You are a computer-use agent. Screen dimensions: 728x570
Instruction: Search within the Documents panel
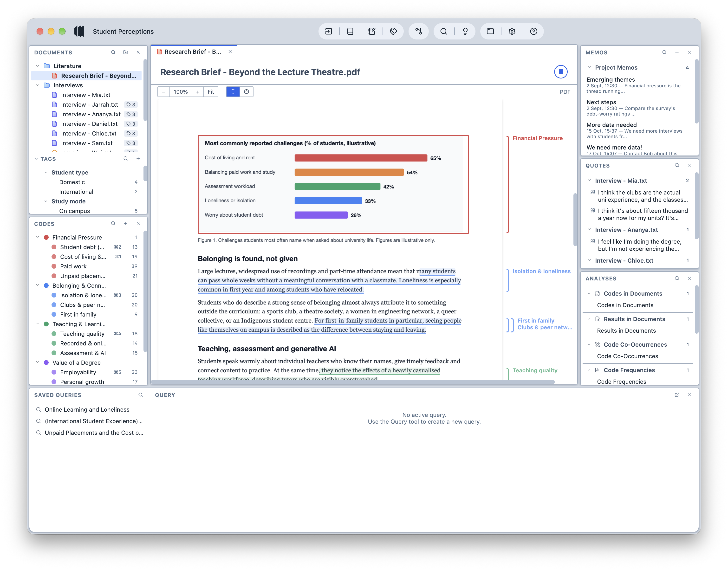point(113,52)
